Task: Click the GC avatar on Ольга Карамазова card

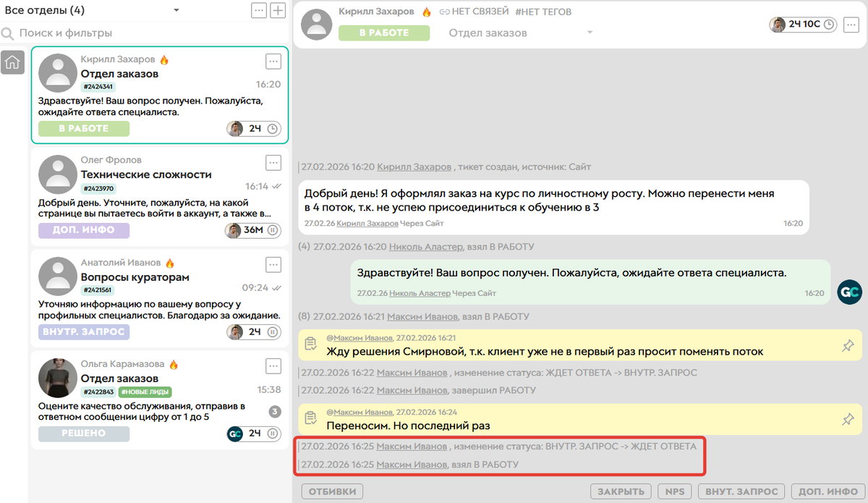Action: [x=234, y=434]
